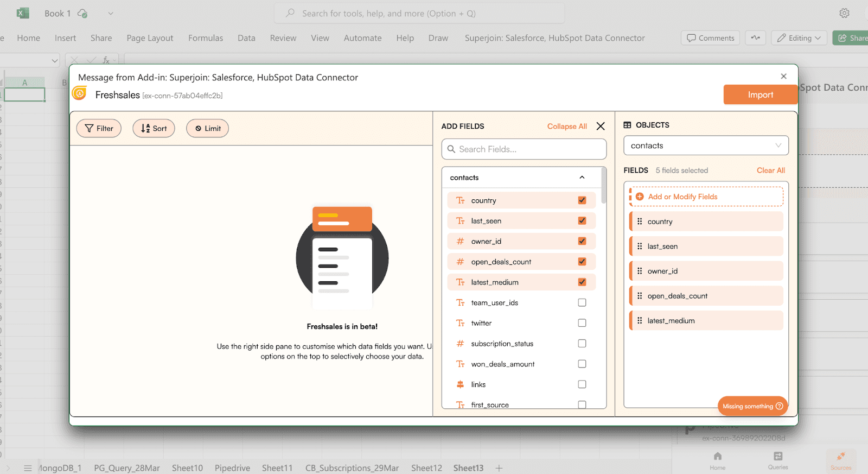Check the team_user_ids field checkbox
This screenshot has width=868, height=474.
(582, 302)
